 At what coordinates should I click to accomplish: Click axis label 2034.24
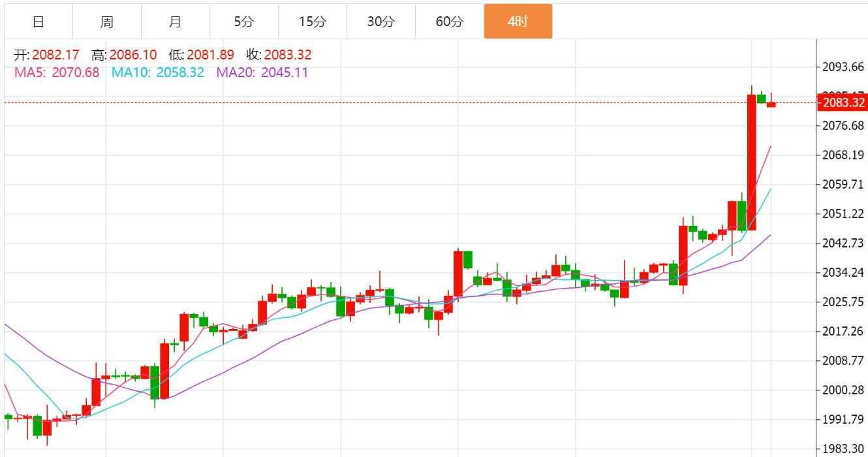click(x=843, y=273)
